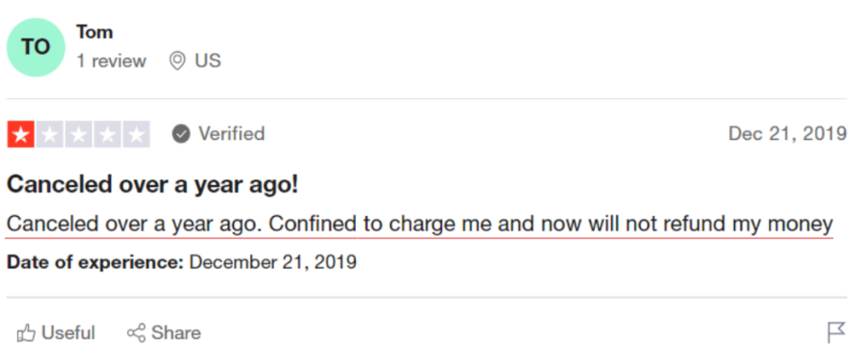
Task: Click the '1 review' count text
Action: pos(111,61)
